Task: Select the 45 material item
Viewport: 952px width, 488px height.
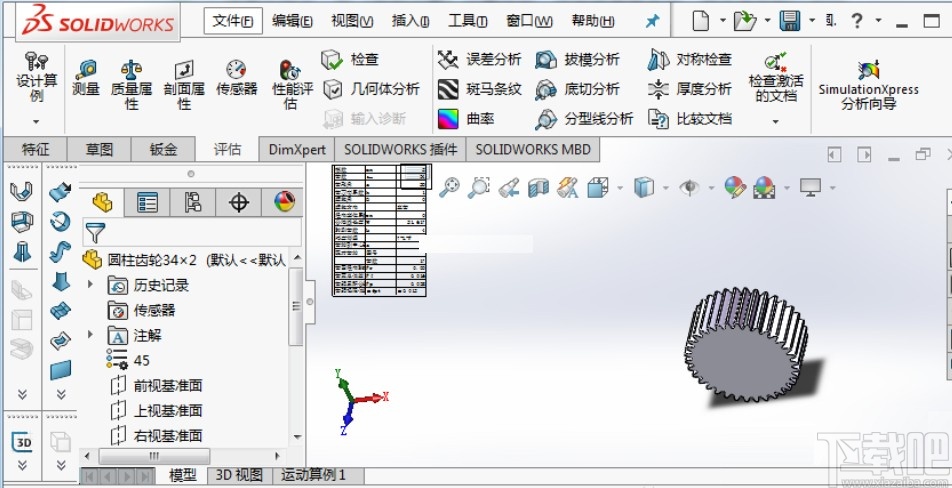Action: [128, 360]
